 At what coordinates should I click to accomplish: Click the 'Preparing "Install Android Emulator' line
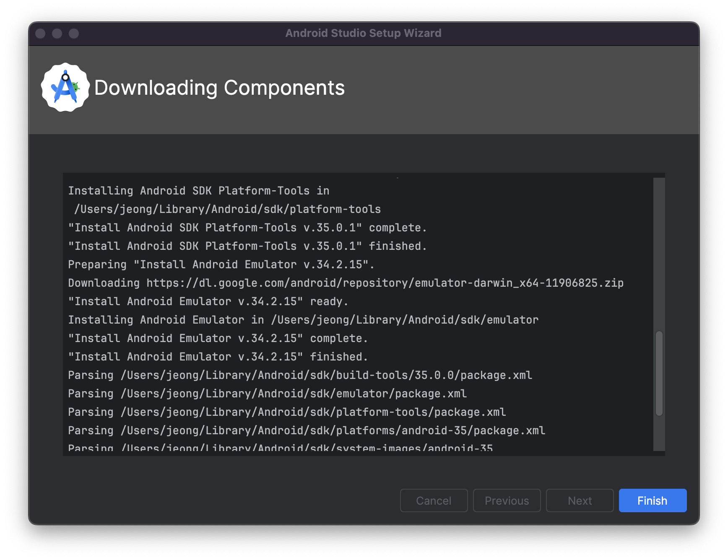point(221,264)
